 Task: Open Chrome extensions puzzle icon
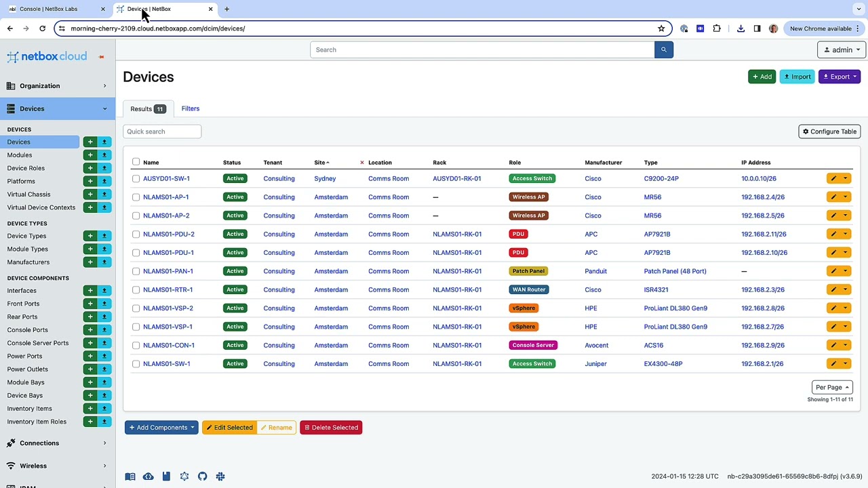pyautogui.click(x=717, y=28)
